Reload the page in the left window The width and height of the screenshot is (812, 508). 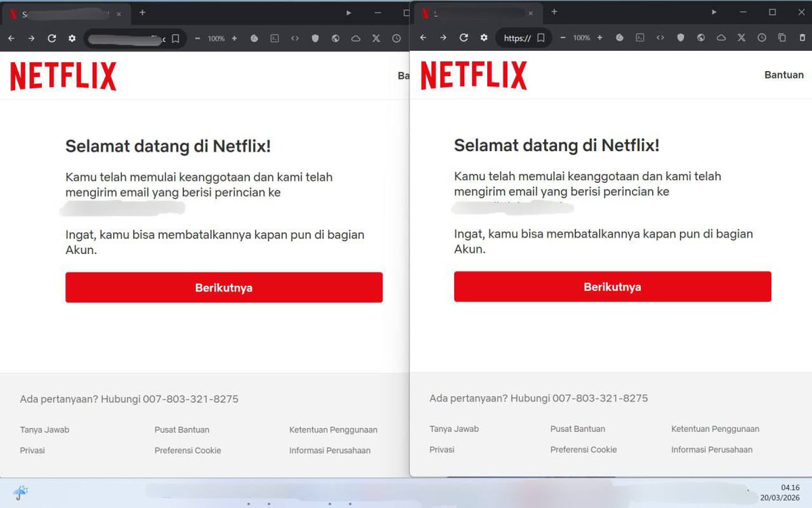(51, 39)
